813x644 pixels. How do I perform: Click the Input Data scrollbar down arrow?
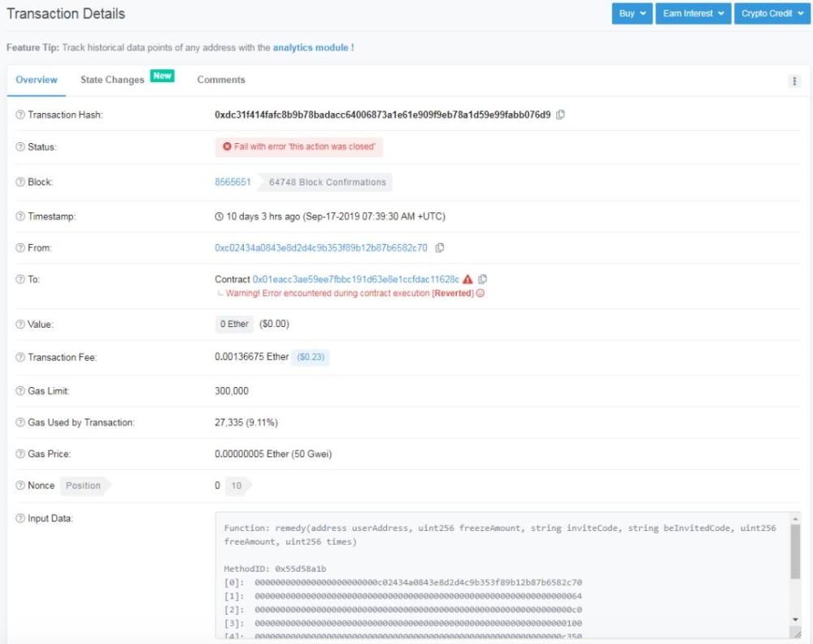pos(795,620)
